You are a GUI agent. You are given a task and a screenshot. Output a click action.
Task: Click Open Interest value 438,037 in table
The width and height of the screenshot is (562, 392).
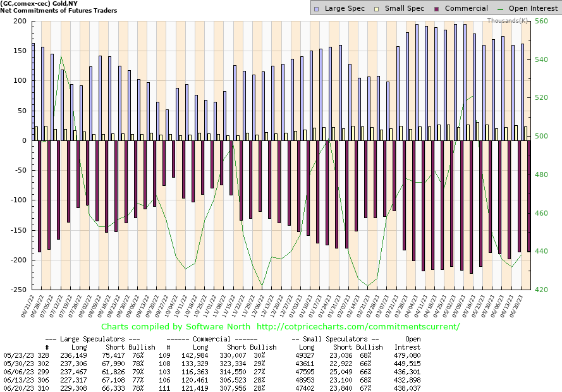pos(408,388)
